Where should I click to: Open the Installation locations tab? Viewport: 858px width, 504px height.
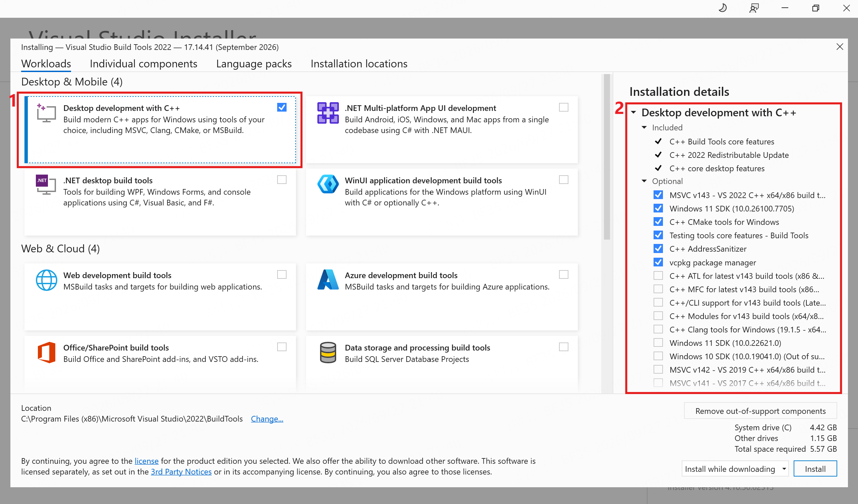point(359,64)
